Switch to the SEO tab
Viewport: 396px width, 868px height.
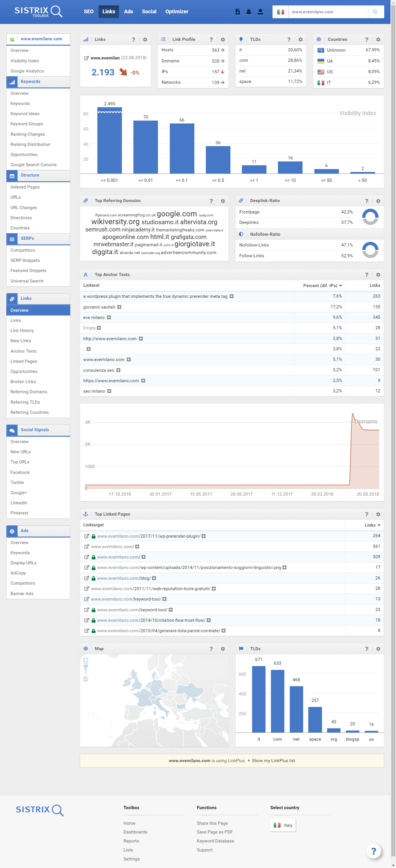[x=89, y=12]
